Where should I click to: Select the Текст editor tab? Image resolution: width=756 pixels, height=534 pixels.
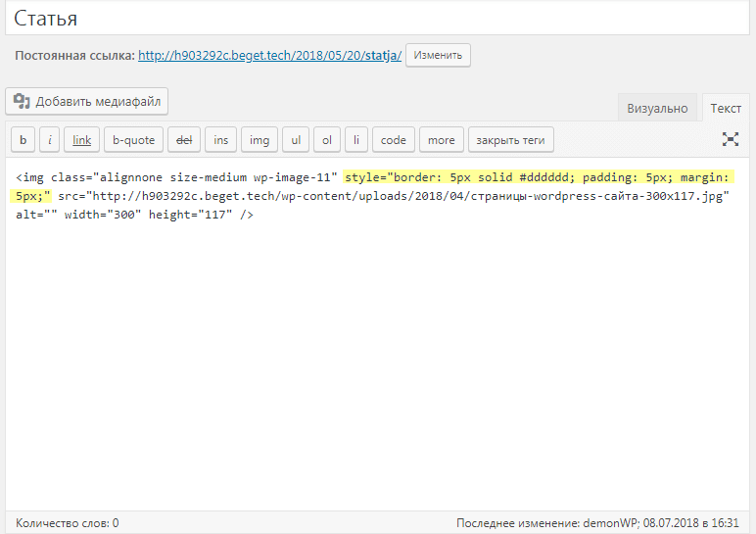[726, 108]
